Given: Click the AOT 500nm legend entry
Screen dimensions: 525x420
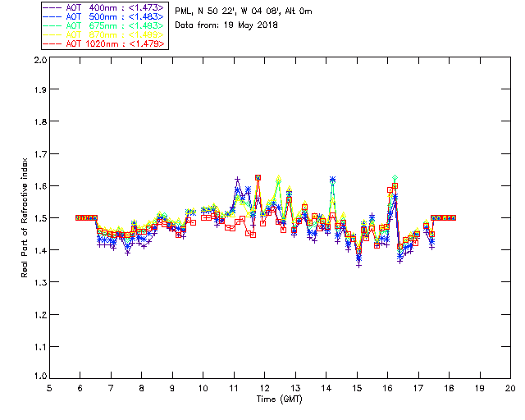Looking at the screenshot, I should [103, 16].
